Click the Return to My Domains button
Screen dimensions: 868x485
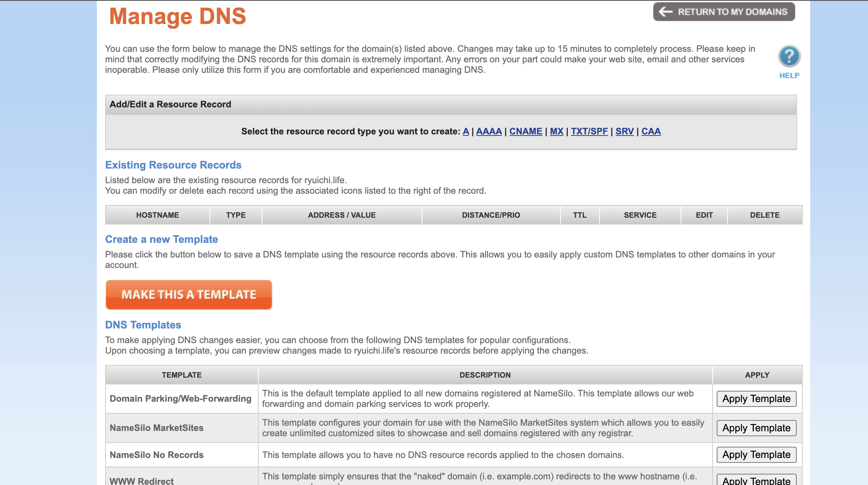[724, 12]
